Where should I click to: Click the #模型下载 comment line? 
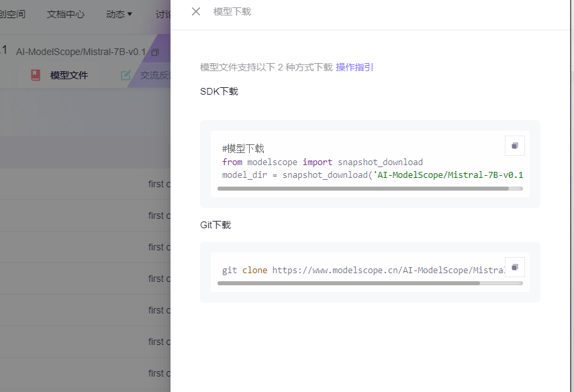click(x=243, y=148)
